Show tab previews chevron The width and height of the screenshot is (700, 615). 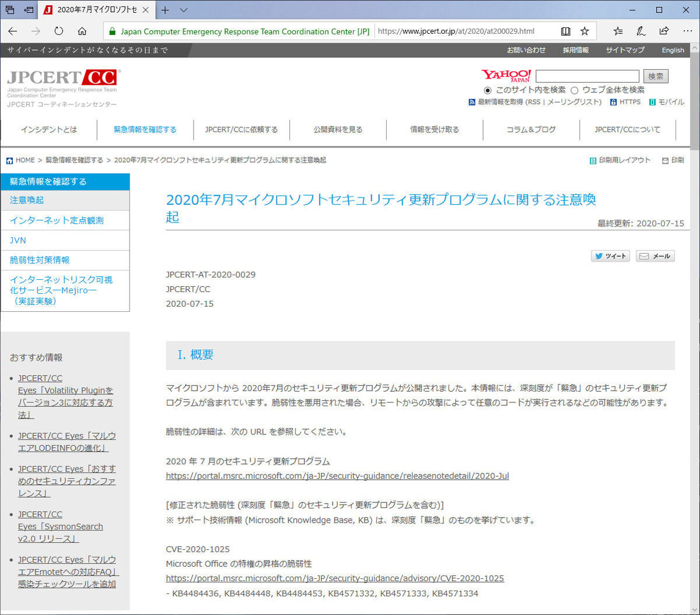pyautogui.click(x=184, y=10)
